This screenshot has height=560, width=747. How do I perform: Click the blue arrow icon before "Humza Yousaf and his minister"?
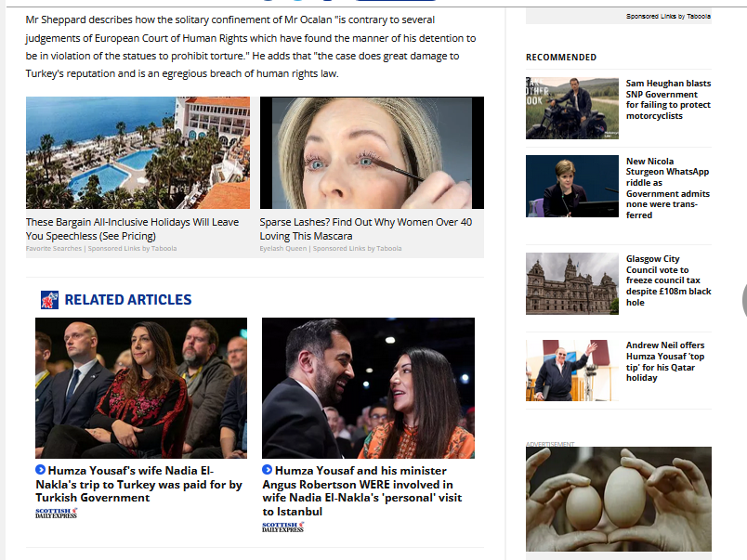pos(268,470)
